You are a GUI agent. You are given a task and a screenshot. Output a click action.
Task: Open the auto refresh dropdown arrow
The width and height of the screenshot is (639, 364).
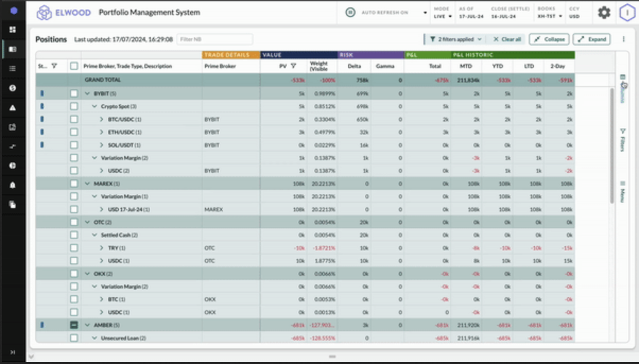click(x=425, y=13)
